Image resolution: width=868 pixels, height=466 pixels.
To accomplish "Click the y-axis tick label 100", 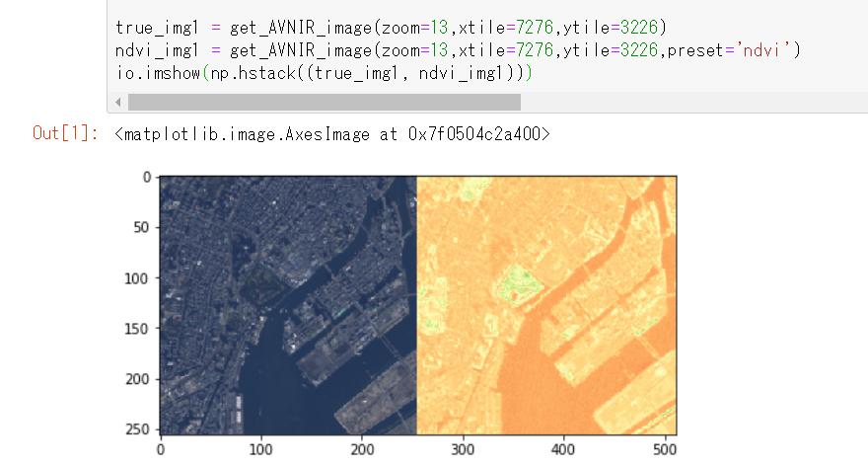I will click(x=136, y=278).
